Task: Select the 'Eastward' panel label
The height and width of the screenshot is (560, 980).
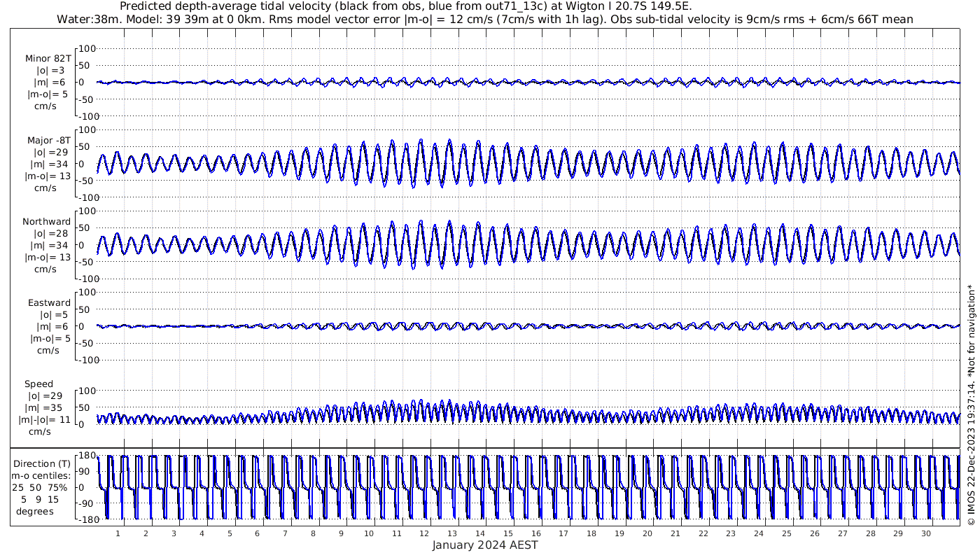Action: pos(50,303)
